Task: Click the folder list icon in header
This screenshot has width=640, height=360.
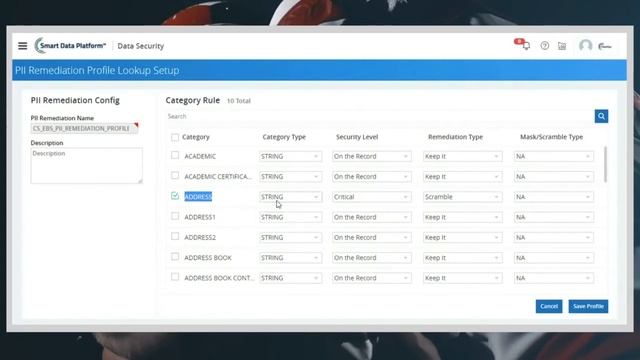Action: pyautogui.click(x=562, y=46)
